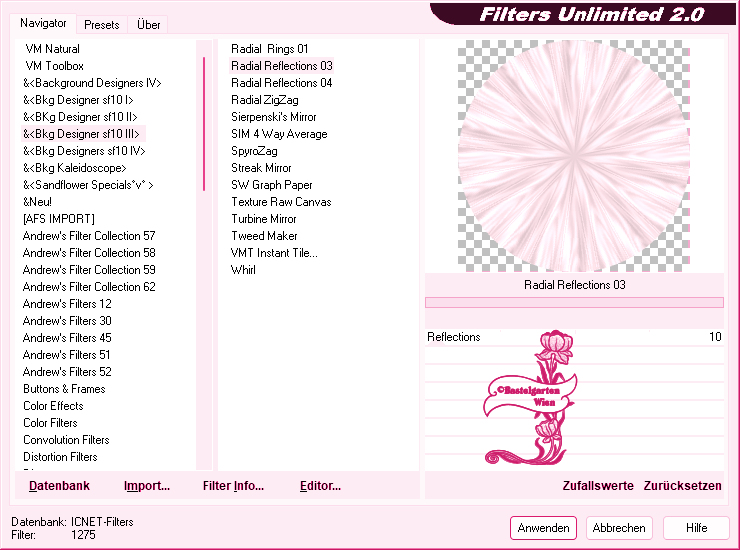Choose Streak Mirror filter
Viewport: 740px width, 550px height.
point(261,168)
